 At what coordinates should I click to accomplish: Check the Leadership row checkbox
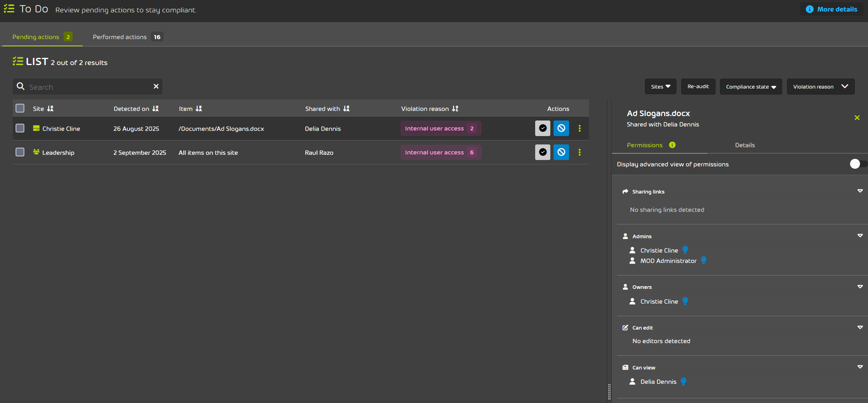[20, 152]
